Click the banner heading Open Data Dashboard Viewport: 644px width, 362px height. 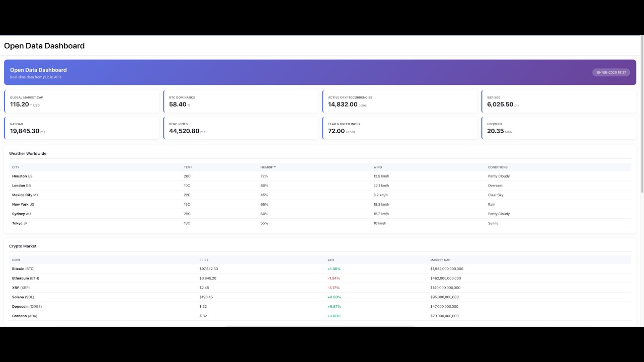click(x=38, y=70)
